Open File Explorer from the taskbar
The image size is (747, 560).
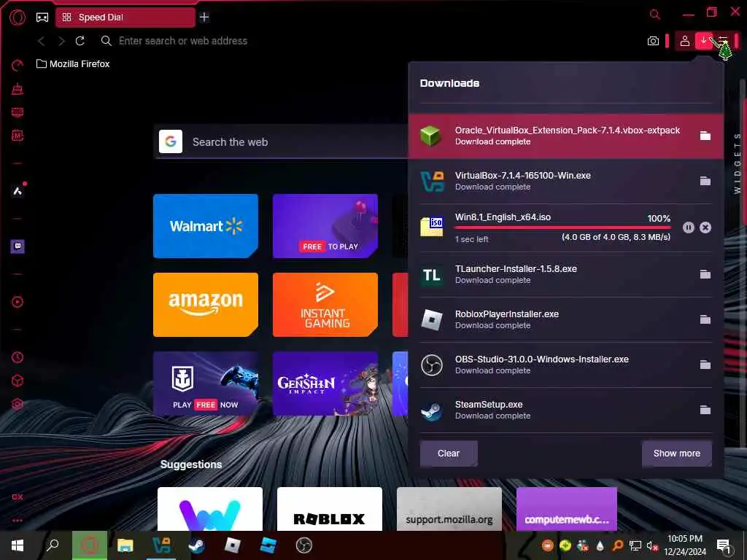pos(125,545)
